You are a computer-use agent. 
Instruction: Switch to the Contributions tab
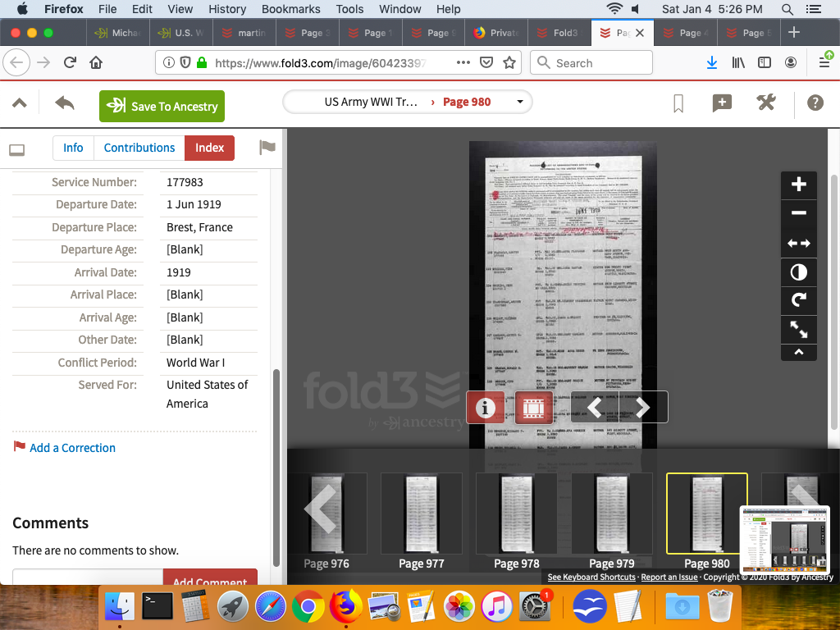coord(139,148)
